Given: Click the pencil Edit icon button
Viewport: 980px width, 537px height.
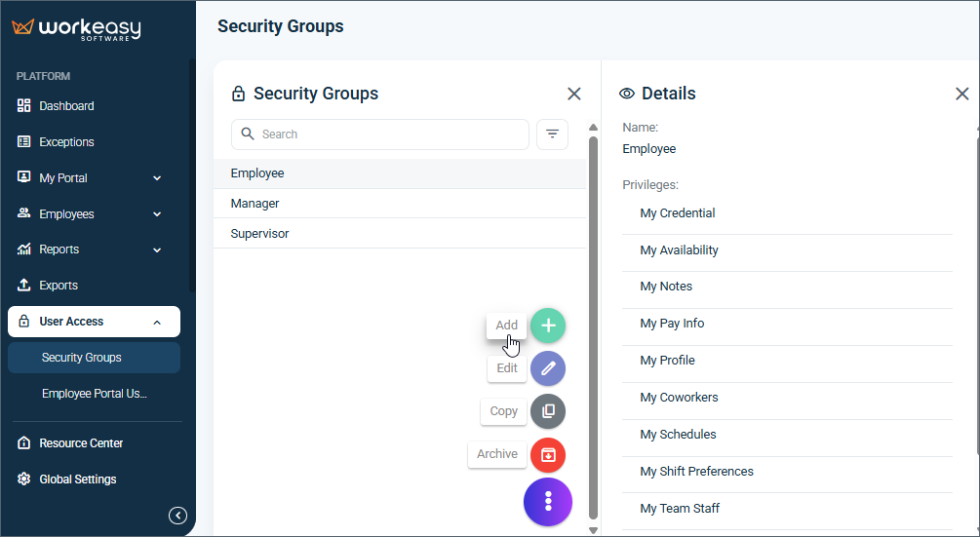Looking at the screenshot, I should click(548, 368).
